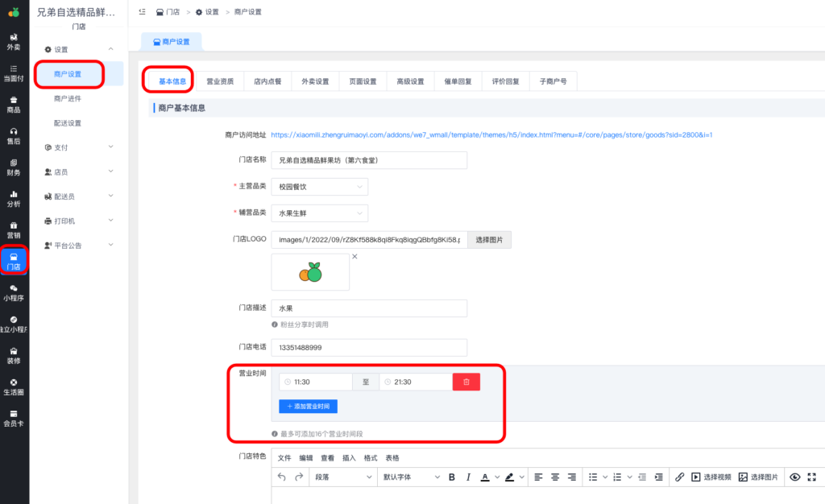Apply bold formatting in the editor toolbar
The height and width of the screenshot is (504, 825).
click(451, 477)
